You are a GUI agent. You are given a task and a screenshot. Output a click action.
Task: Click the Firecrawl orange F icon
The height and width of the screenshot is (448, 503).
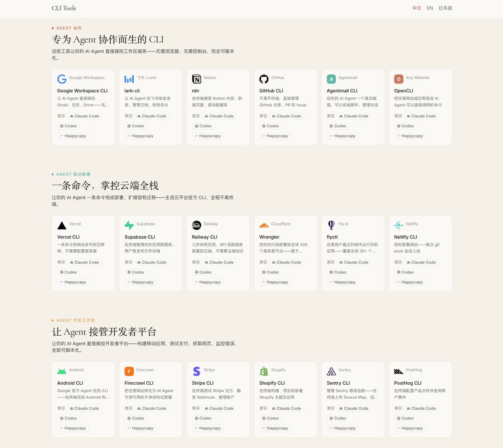coord(129,371)
